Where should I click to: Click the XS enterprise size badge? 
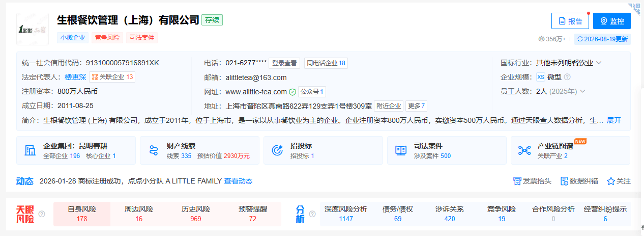tap(541, 77)
